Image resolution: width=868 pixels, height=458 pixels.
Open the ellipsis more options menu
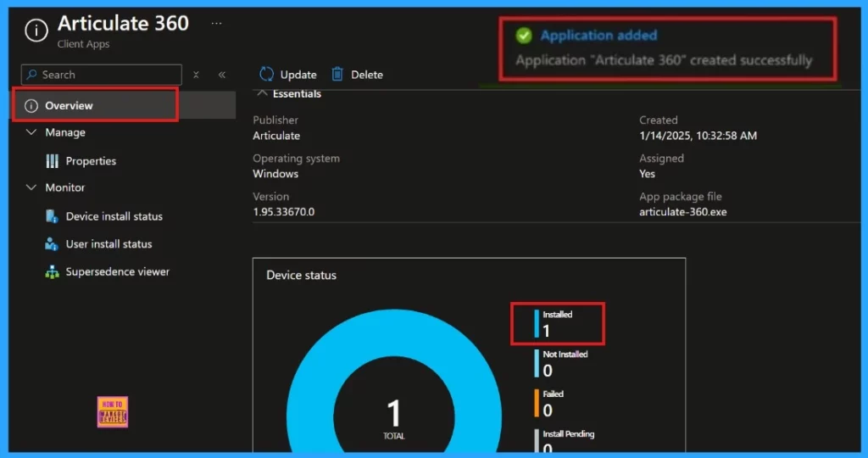tap(216, 23)
